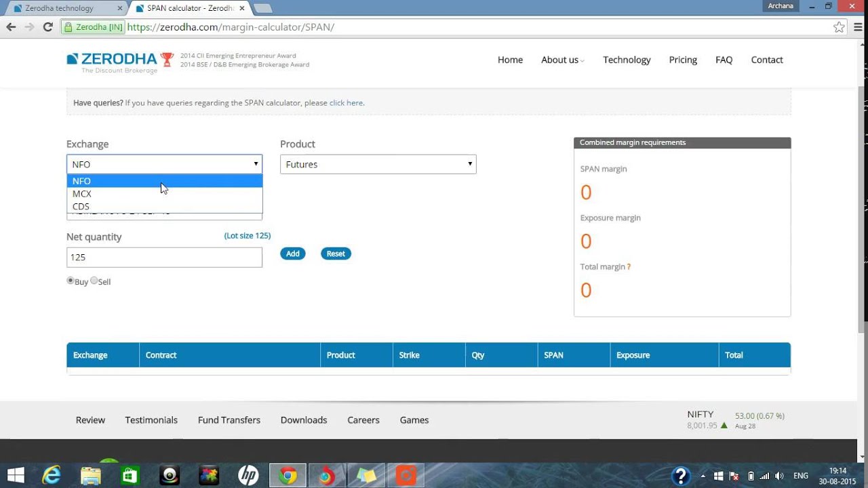
Task: Click browser forward arrow
Action: point(29,27)
